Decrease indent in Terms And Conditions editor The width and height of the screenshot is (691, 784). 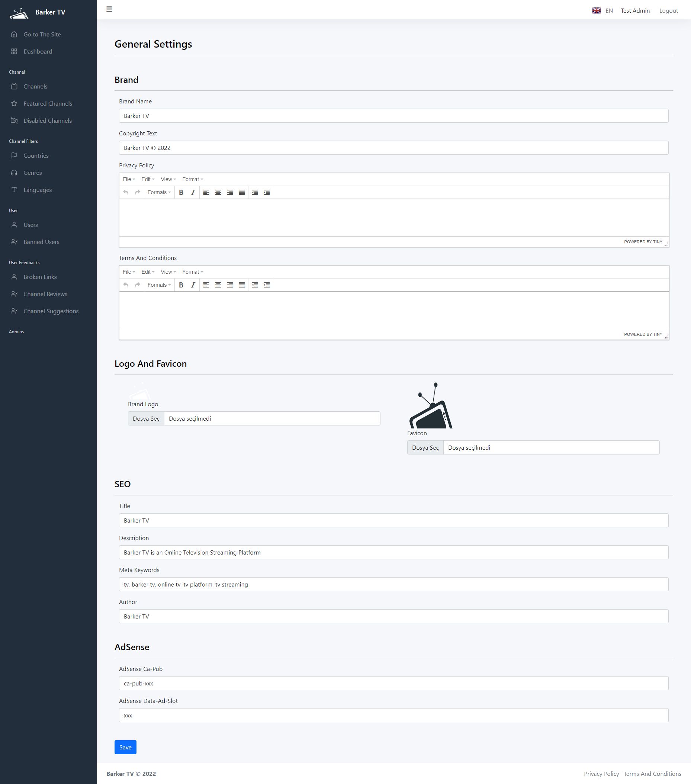coord(255,285)
